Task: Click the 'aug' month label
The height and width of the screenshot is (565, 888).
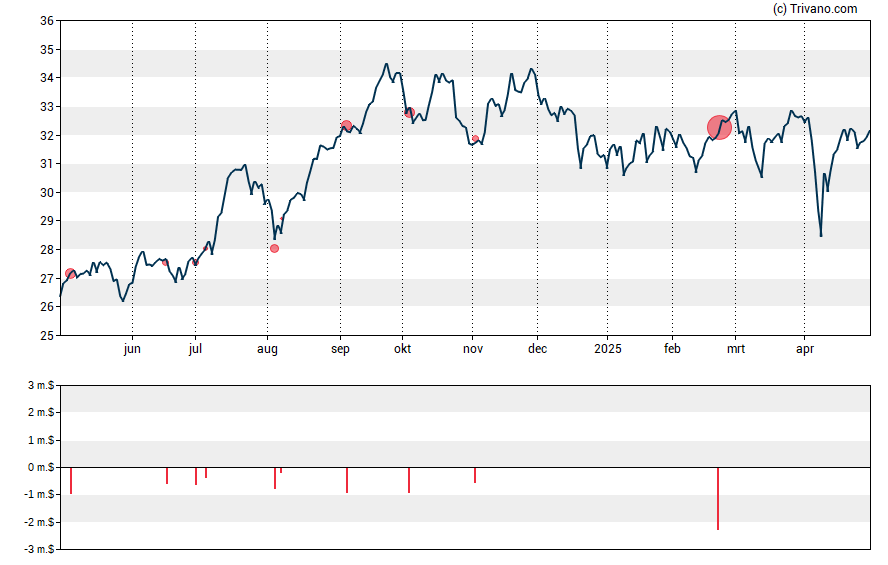Action: point(267,349)
